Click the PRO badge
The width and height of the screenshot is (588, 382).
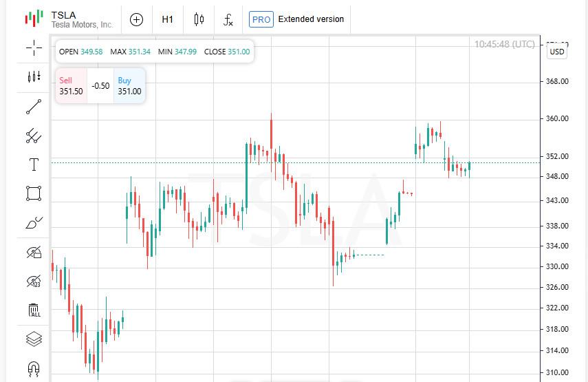point(261,19)
